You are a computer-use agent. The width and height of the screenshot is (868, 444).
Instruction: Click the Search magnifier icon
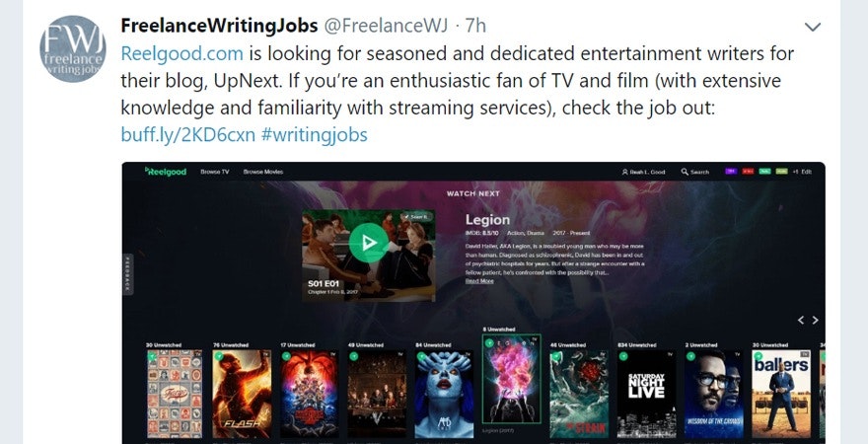(x=685, y=172)
